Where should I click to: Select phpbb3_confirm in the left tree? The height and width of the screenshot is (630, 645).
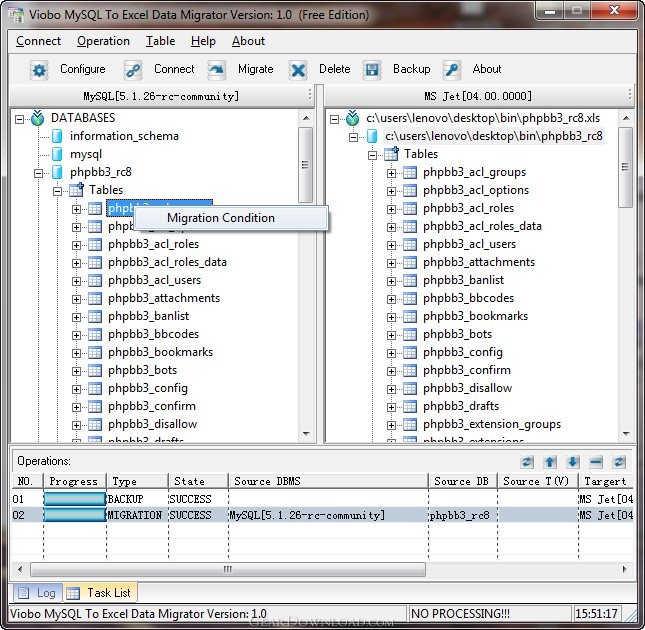152,406
